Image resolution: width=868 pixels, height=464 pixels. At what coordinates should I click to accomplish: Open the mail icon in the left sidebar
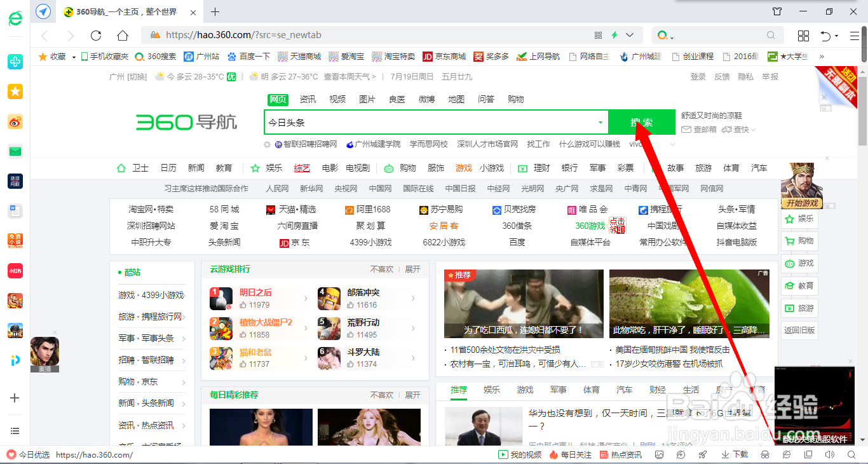(15, 151)
